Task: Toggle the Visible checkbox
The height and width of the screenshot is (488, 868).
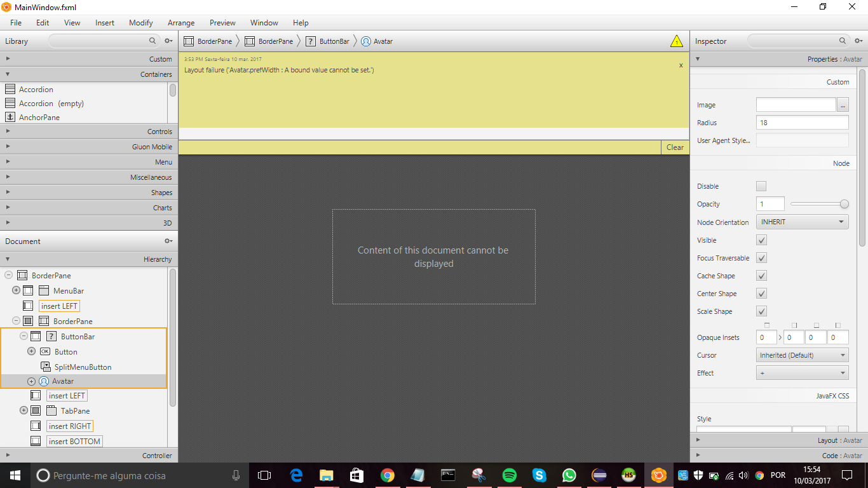Action: pyautogui.click(x=761, y=240)
